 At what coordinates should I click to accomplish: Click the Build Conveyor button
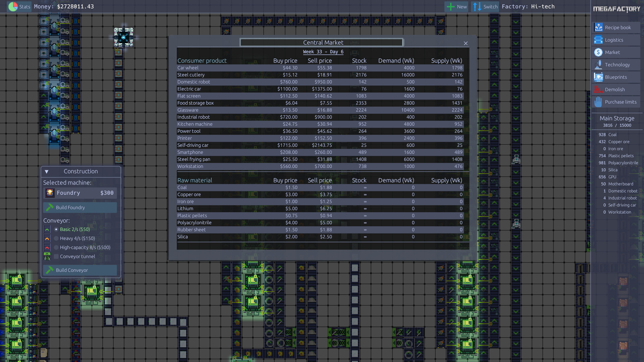tap(80, 270)
